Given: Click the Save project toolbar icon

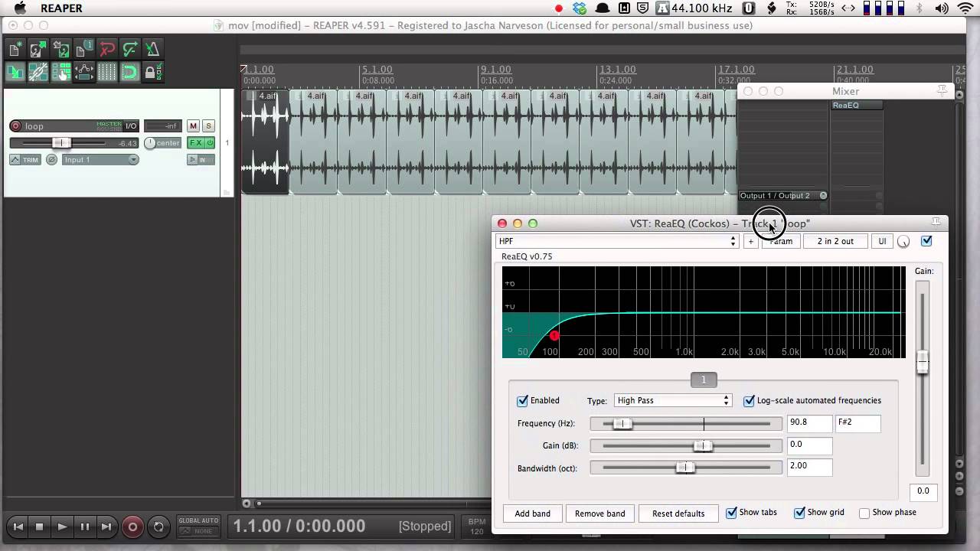Looking at the screenshot, I should [60, 50].
